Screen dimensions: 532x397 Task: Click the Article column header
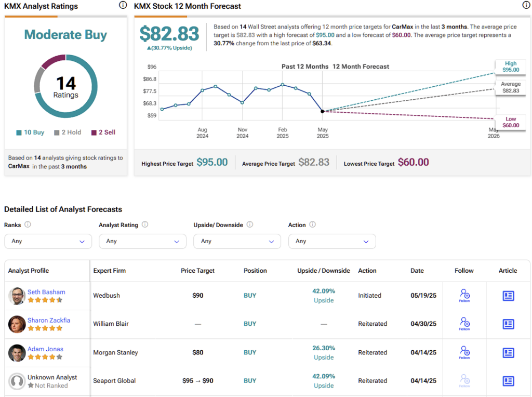click(508, 270)
